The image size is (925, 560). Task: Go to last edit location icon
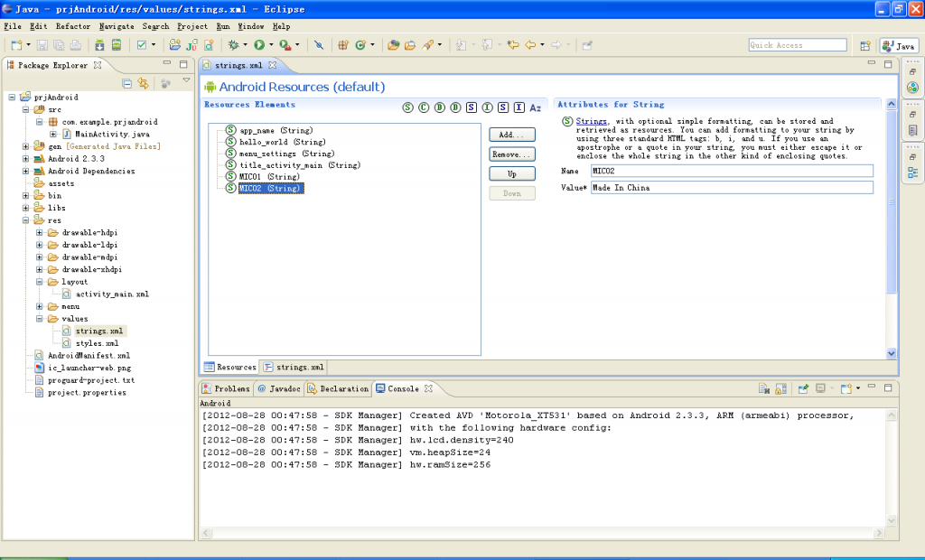[x=513, y=45]
